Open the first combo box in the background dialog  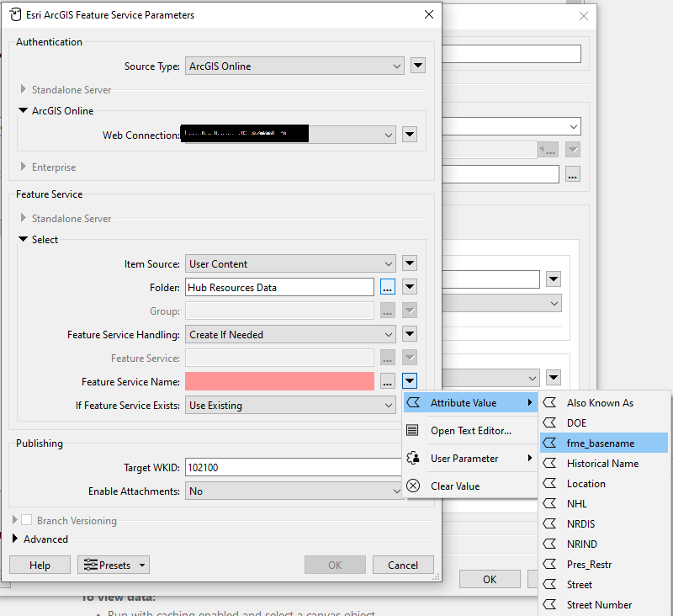click(511, 126)
